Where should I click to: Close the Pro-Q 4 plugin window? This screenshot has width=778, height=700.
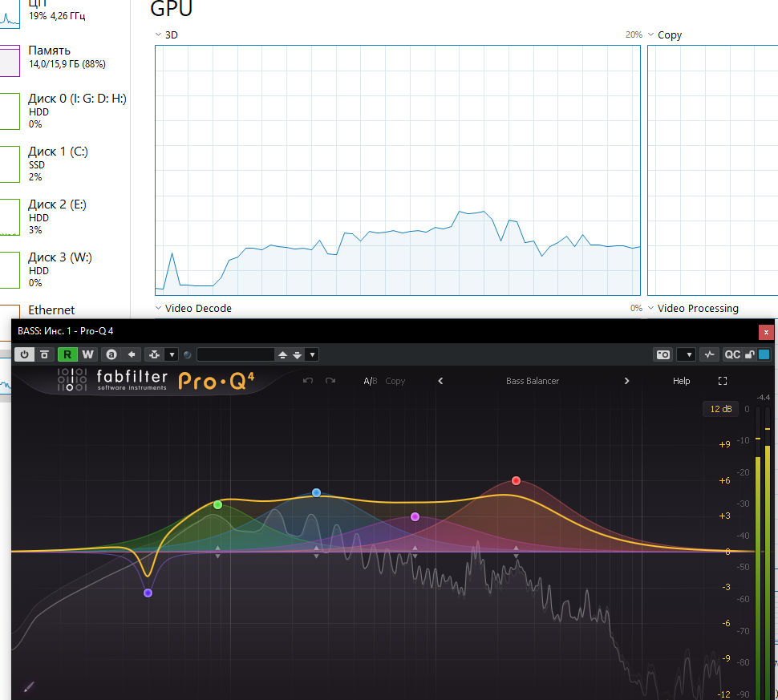pyautogui.click(x=766, y=332)
